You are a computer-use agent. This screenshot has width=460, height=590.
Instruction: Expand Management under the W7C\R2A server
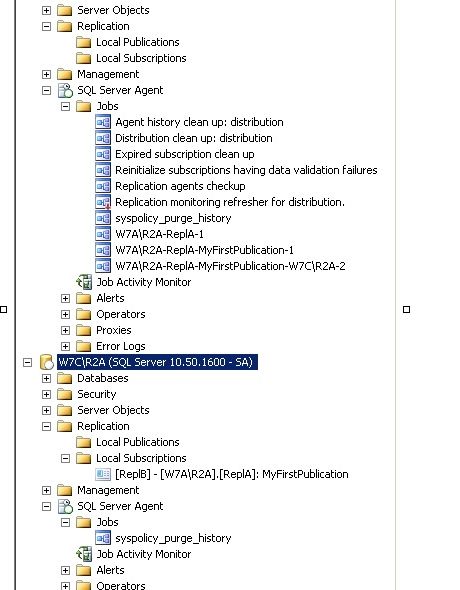(x=46, y=490)
